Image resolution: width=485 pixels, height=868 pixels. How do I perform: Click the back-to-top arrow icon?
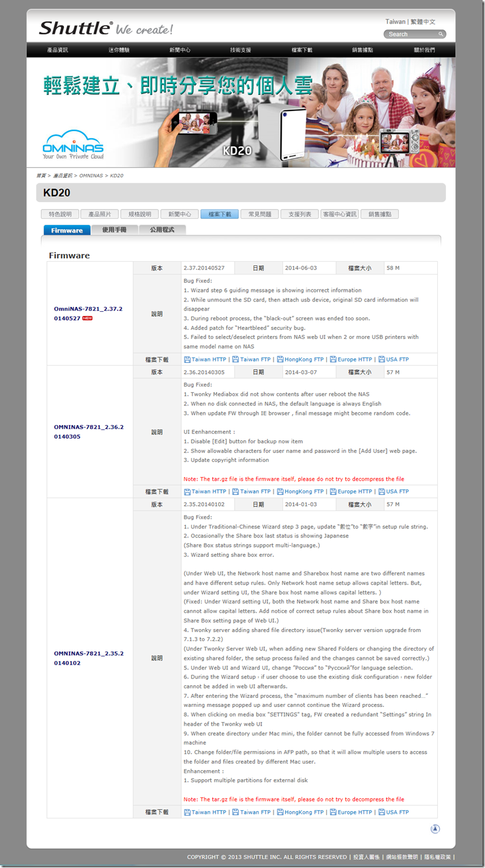click(435, 829)
